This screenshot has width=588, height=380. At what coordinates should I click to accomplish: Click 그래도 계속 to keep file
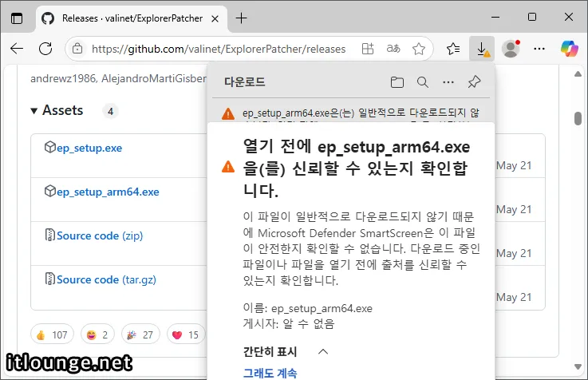tap(270, 374)
